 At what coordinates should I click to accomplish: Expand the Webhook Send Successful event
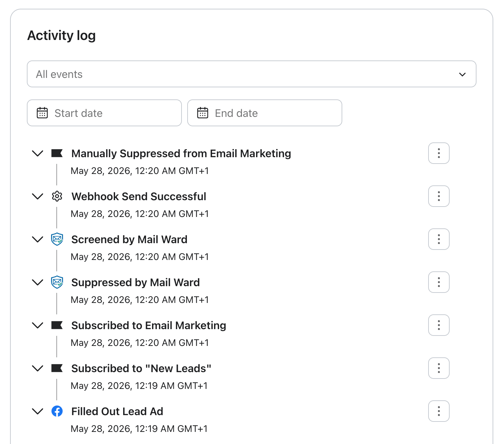38,196
